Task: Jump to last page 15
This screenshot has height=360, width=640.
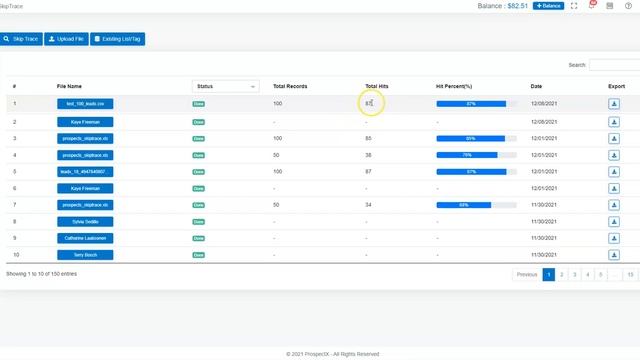Action: click(x=630, y=274)
